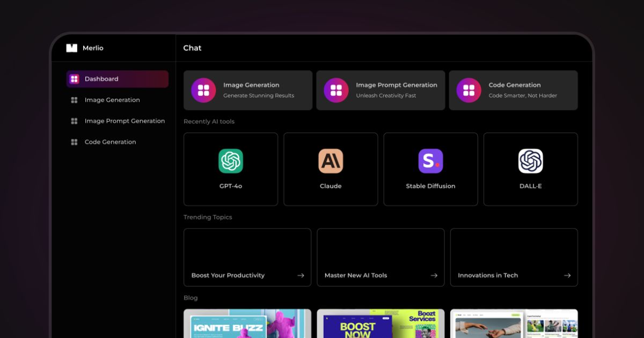This screenshot has height=338, width=644.
Task: Click the Merlio logo icon
Action: [72, 48]
